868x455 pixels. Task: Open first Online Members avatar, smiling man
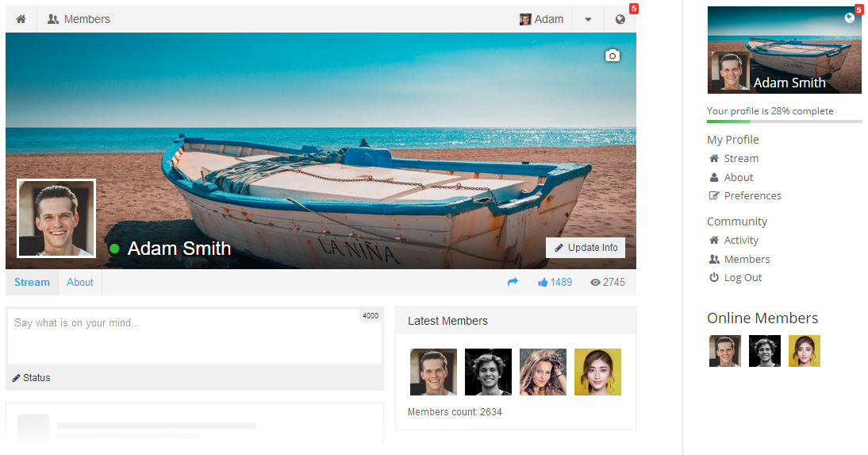coord(725,351)
